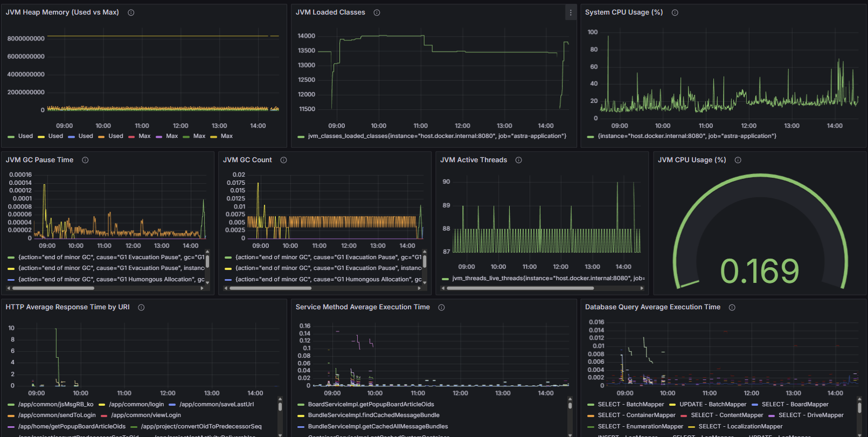Viewport: 868px width, 437px height.
Task: Click the JVM GC Pause Time info icon
Action: pos(85,160)
